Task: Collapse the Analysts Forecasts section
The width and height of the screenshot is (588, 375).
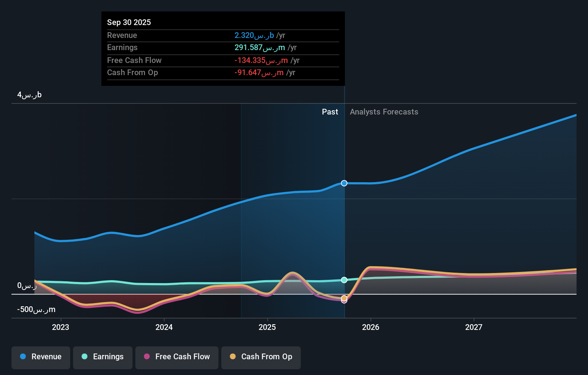Action: (384, 112)
